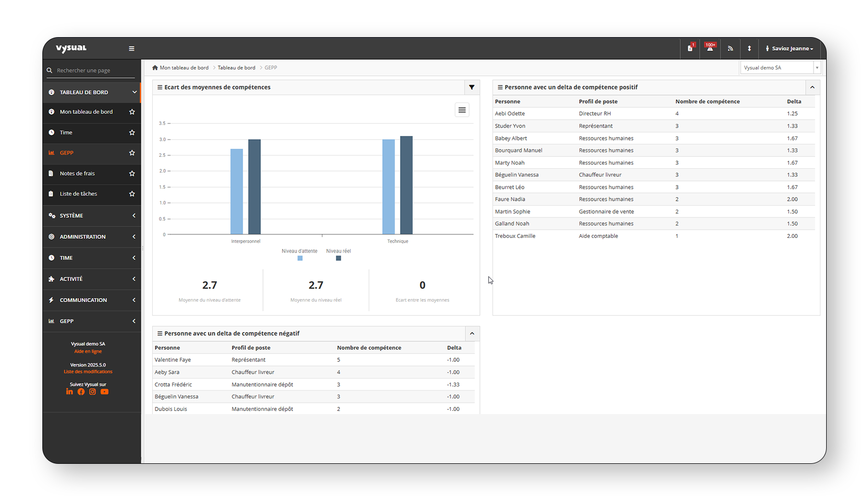Open the chart export hamburger menu
The image size is (868, 502).
point(462,110)
